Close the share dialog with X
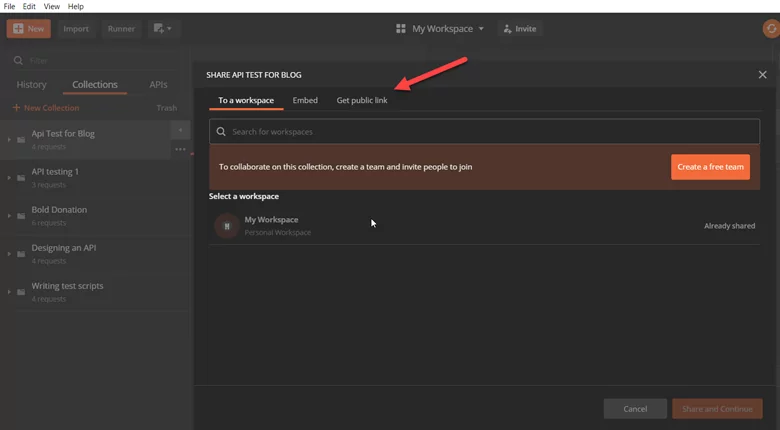This screenshot has height=430, width=780. pyautogui.click(x=762, y=75)
